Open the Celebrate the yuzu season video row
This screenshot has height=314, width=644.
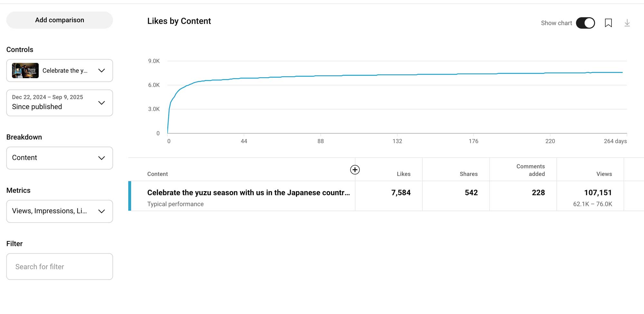click(x=248, y=193)
